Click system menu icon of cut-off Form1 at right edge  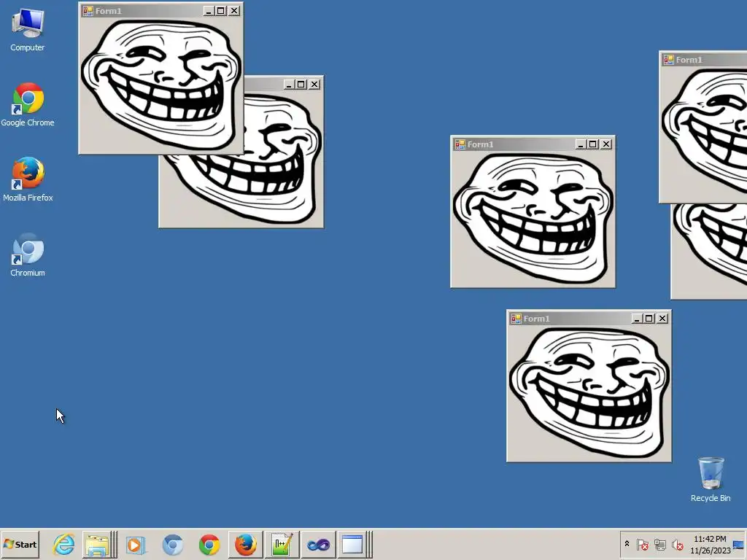point(668,60)
